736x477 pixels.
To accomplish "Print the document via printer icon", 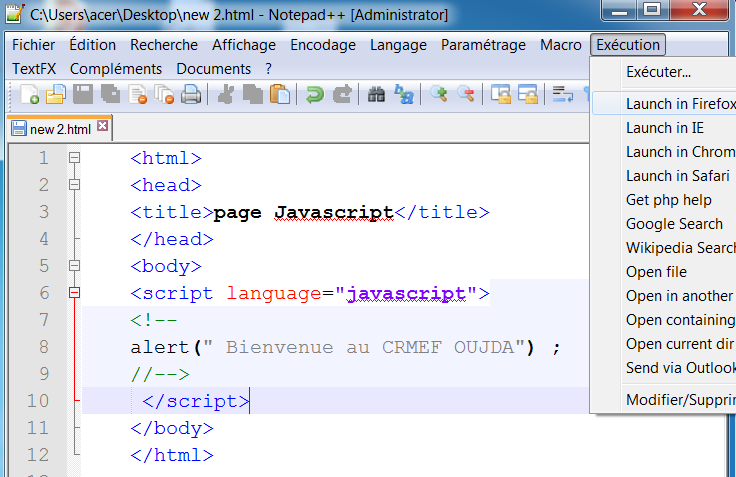I will [191, 94].
